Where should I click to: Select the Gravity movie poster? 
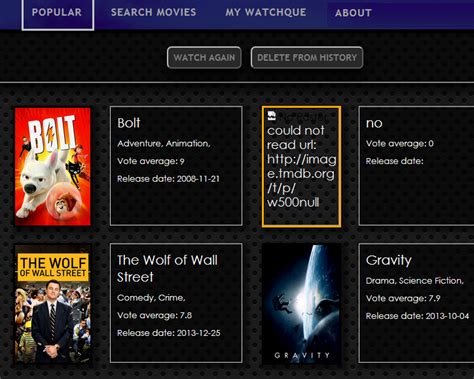(x=302, y=304)
